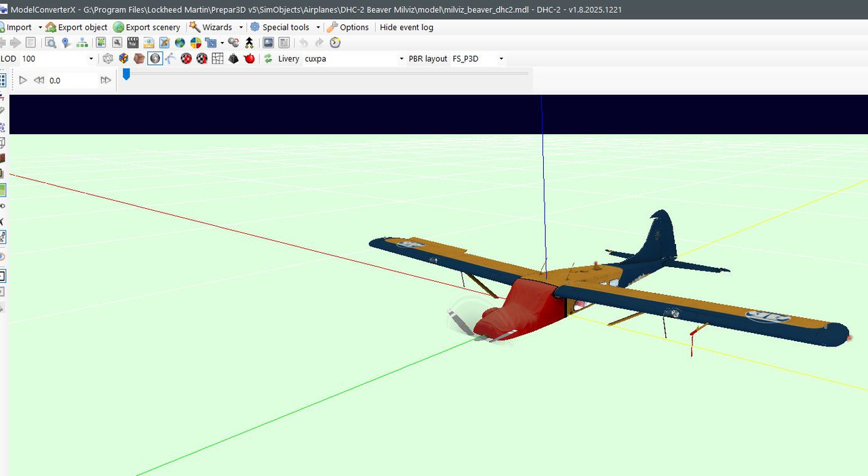Toggle the highlighted gray sphere render mode
The image size is (868, 476).
[x=155, y=59]
